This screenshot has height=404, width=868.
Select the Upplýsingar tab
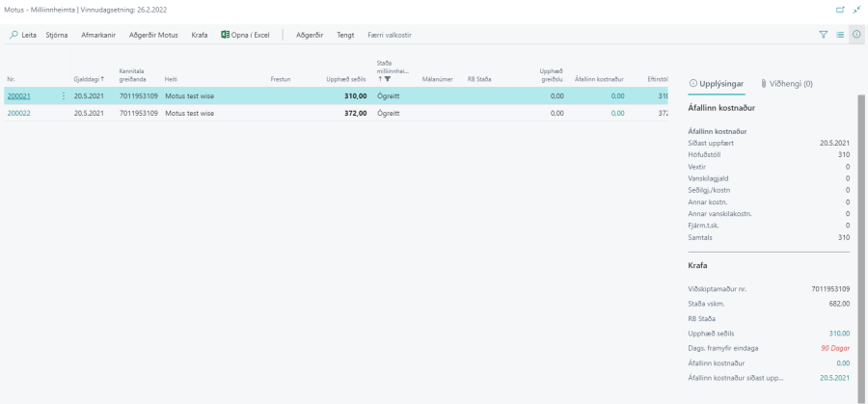716,84
